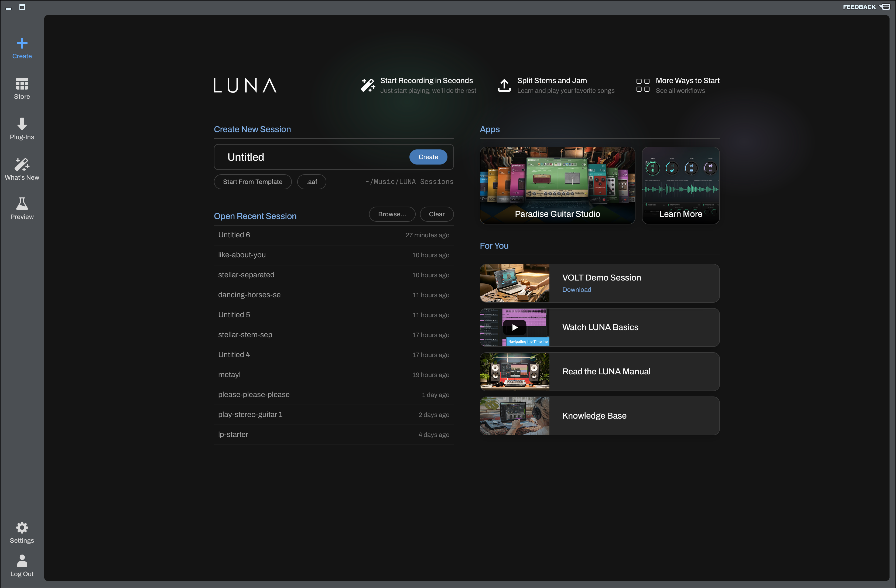The width and height of the screenshot is (896, 588).
Task: Click the Settings label in sidebar
Action: tap(22, 541)
